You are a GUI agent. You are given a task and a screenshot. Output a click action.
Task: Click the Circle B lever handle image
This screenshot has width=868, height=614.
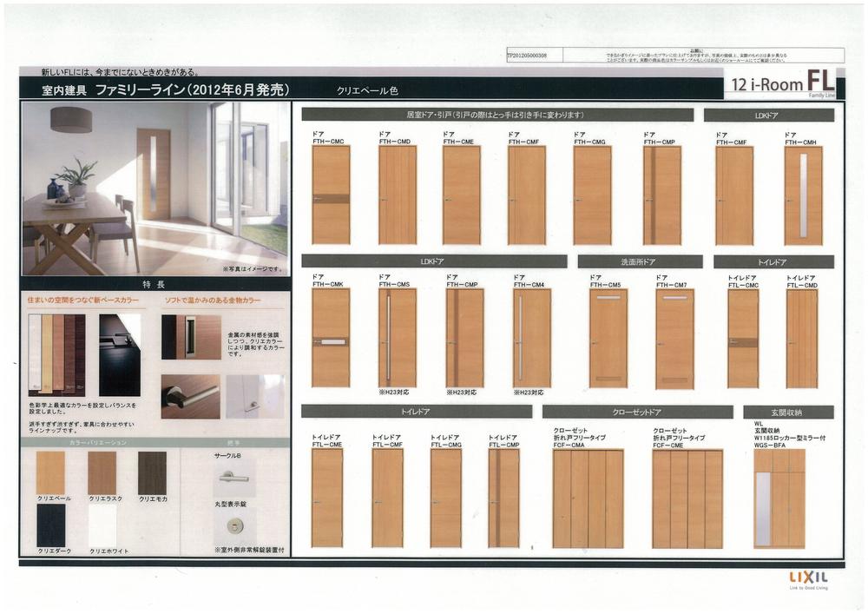click(233, 477)
